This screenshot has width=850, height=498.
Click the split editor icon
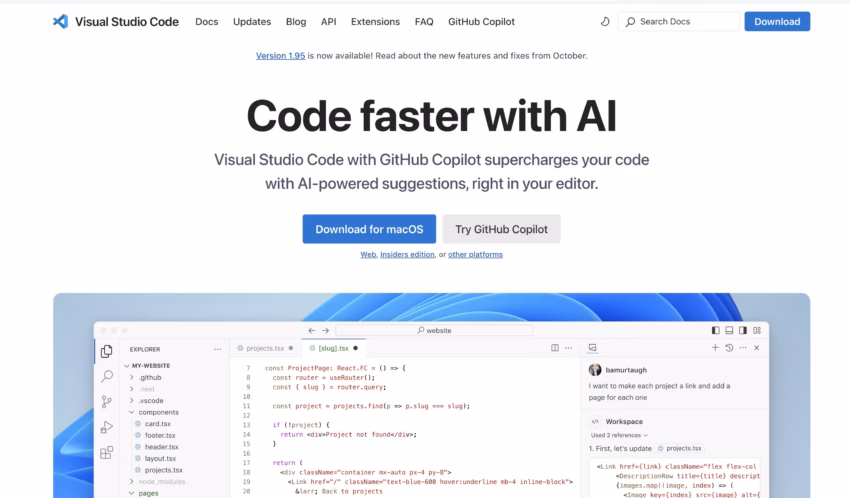point(555,348)
